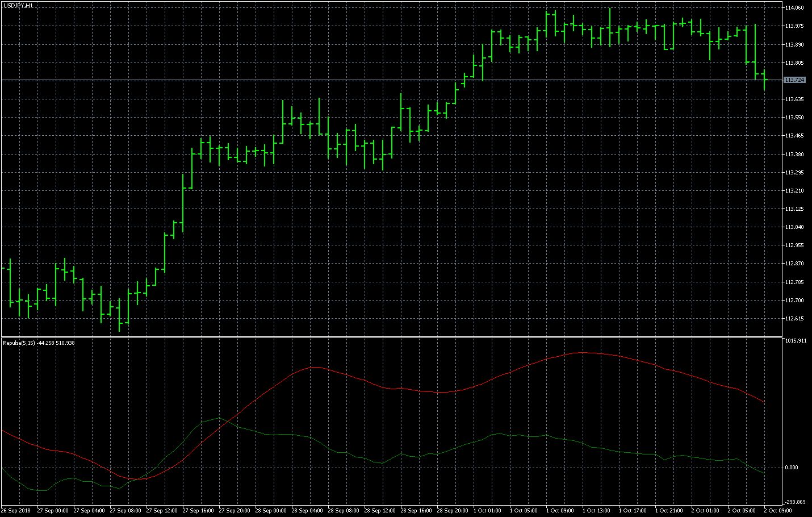Click the USDJPY,H1 chart title label
This screenshot has height=517, width=812.
coord(18,5)
